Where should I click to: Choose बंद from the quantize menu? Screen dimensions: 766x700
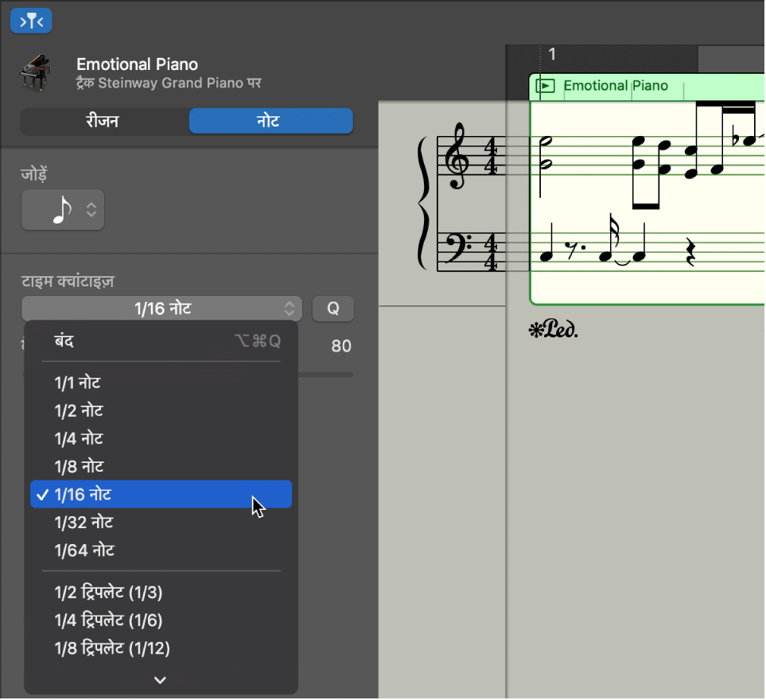tap(161, 341)
